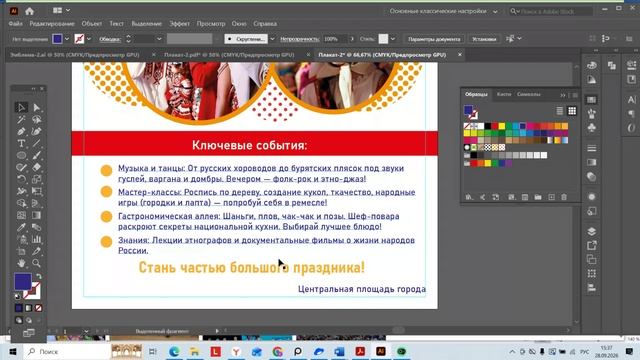The width and height of the screenshot is (640, 360).
Task: Select the Paintbrush tool
Action: (x=37, y=156)
